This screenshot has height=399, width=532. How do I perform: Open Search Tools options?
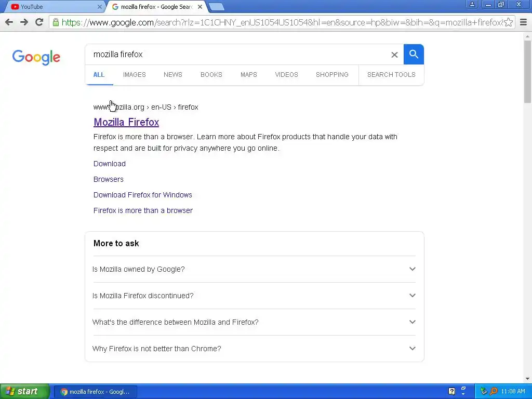tap(391, 75)
